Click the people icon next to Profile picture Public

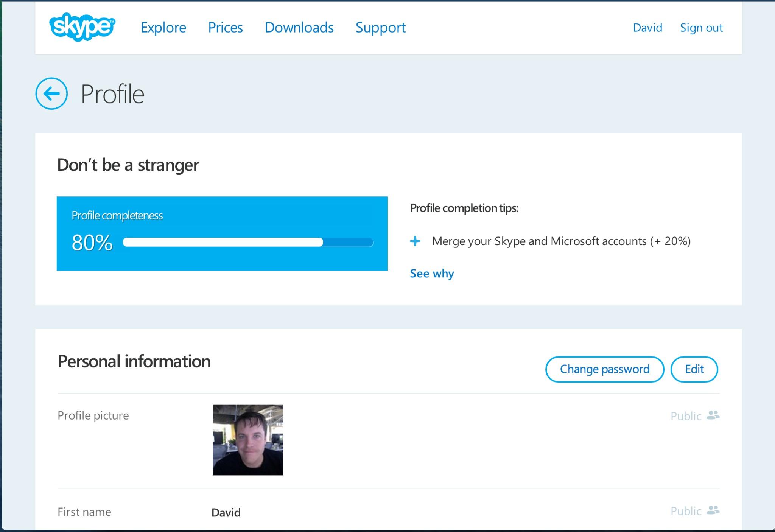[x=713, y=415]
